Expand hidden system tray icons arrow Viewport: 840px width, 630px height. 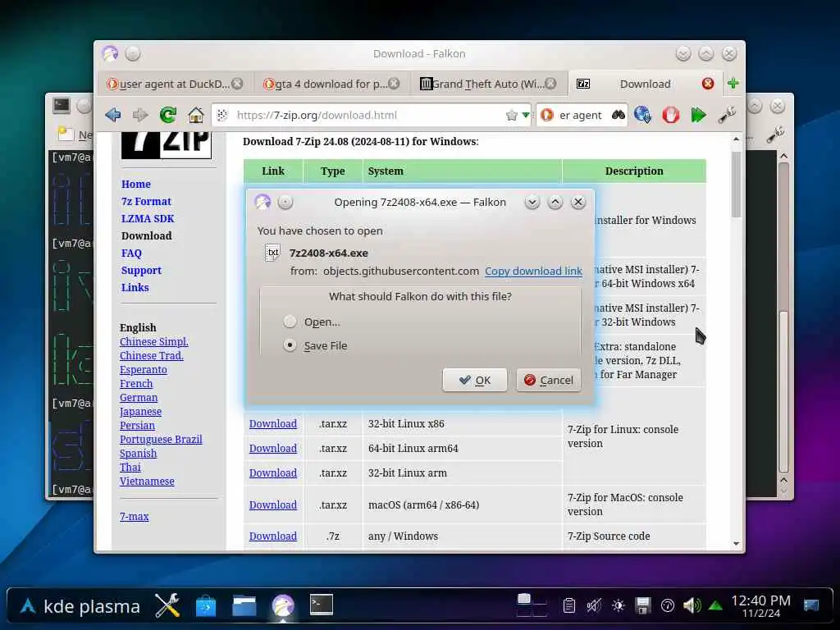pos(715,606)
